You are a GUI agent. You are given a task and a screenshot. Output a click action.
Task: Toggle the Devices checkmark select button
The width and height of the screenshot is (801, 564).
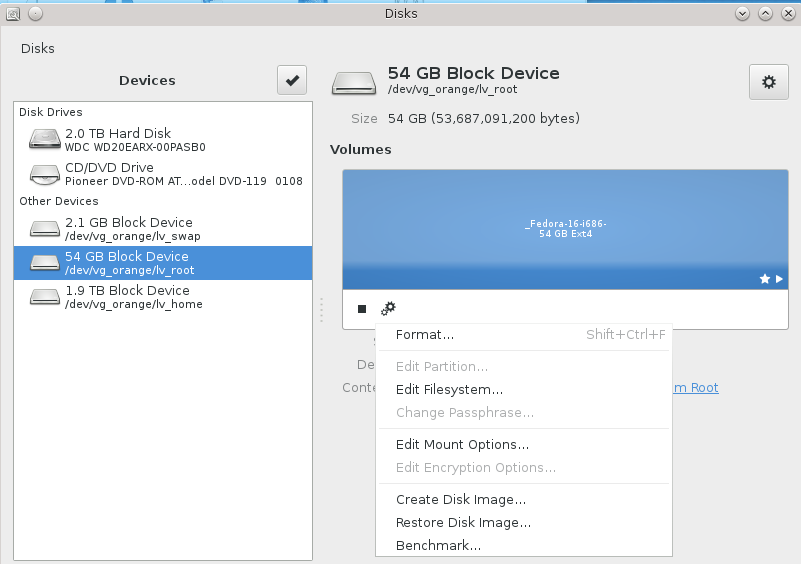292,80
